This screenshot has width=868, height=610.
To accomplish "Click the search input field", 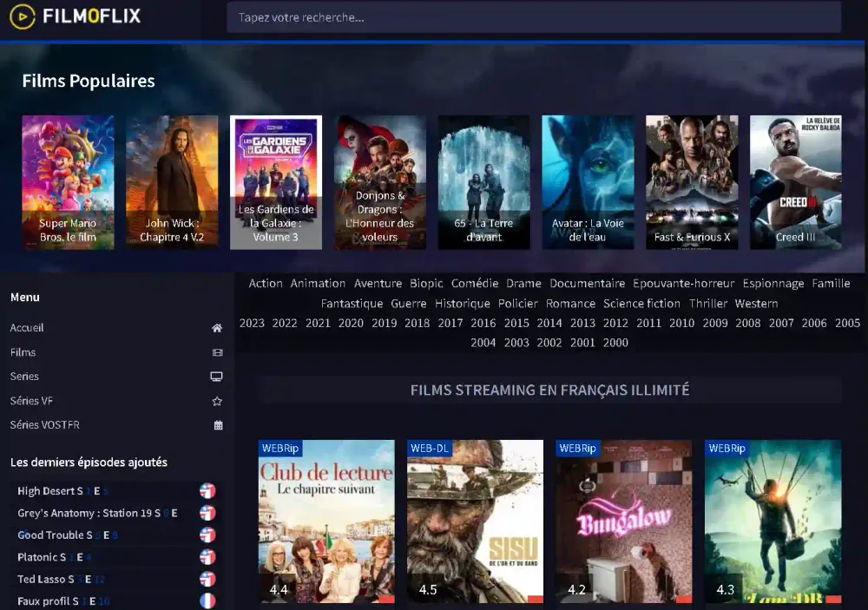I will 533,16.
